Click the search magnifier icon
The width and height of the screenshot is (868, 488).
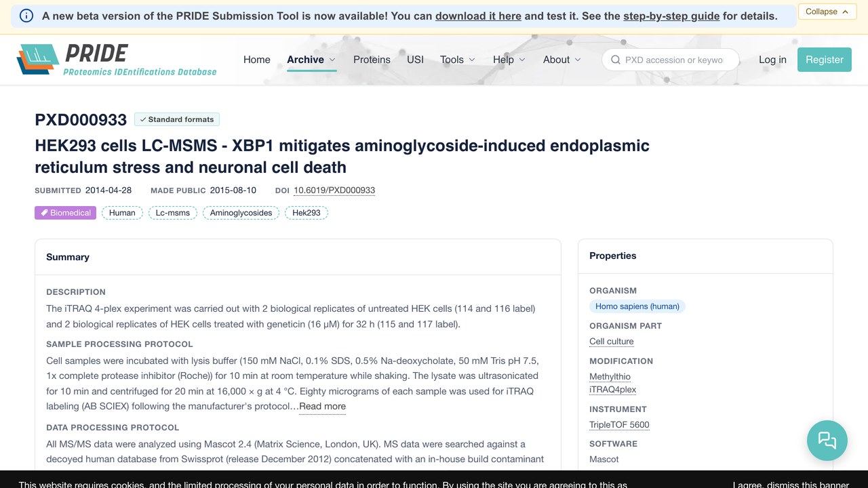pos(616,60)
